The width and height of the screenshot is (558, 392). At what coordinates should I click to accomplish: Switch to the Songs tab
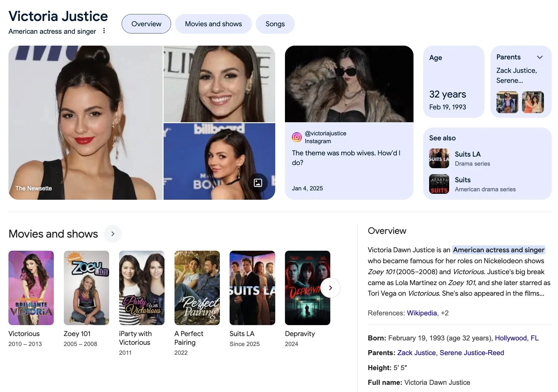275,24
